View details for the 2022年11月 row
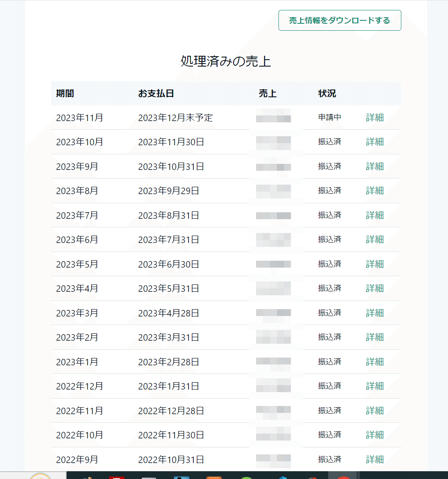The image size is (448, 479). [374, 411]
